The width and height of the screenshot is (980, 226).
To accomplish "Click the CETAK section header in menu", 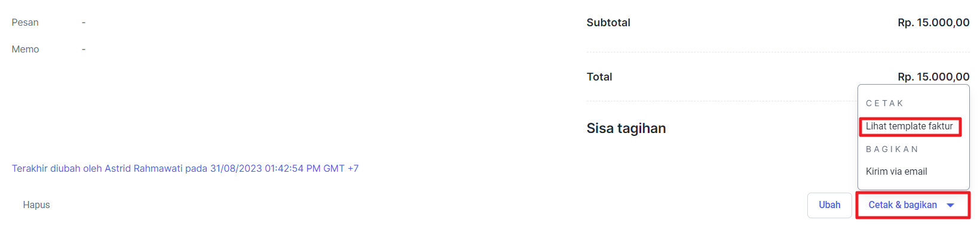I will click(884, 104).
